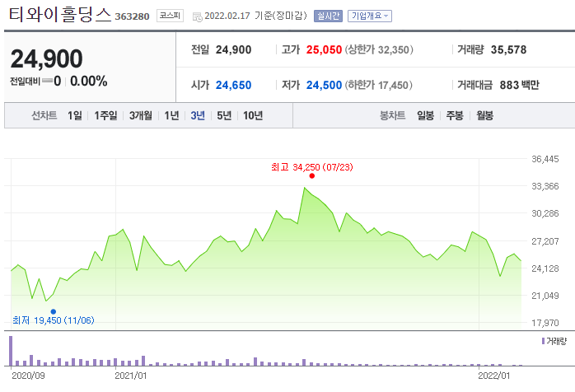Click the 2022.02.17 기준(장마감) date text
Screen dimensions: 575x392
tap(255, 16)
